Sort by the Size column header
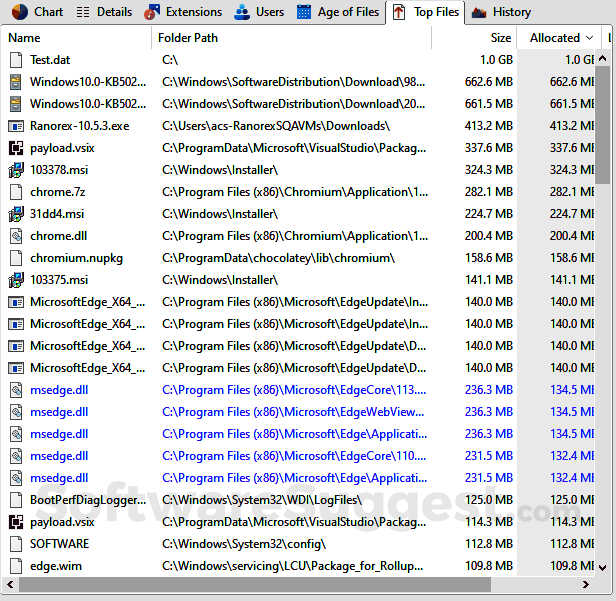 tap(474, 38)
